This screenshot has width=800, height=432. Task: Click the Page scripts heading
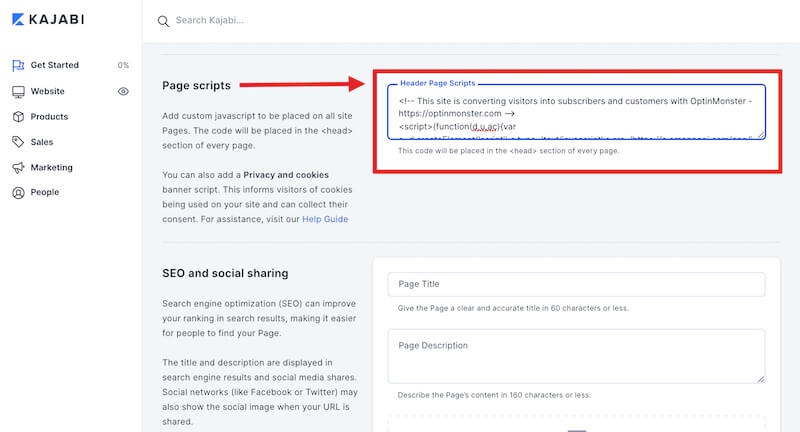(x=196, y=86)
